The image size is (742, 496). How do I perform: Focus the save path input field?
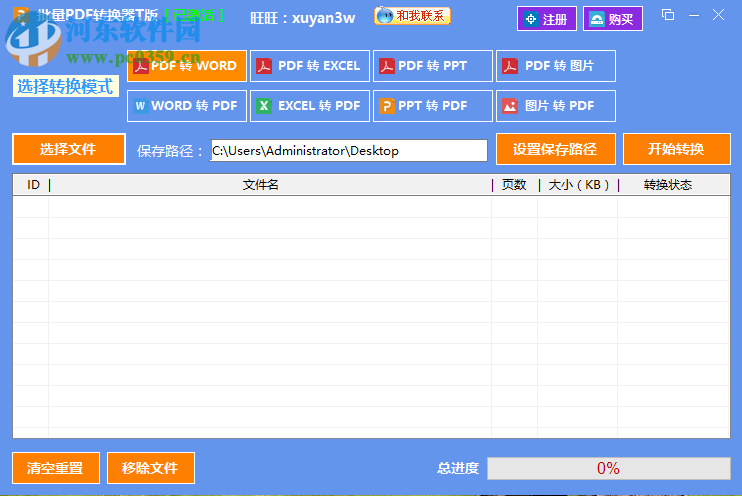pyautogui.click(x=349, y=151)
